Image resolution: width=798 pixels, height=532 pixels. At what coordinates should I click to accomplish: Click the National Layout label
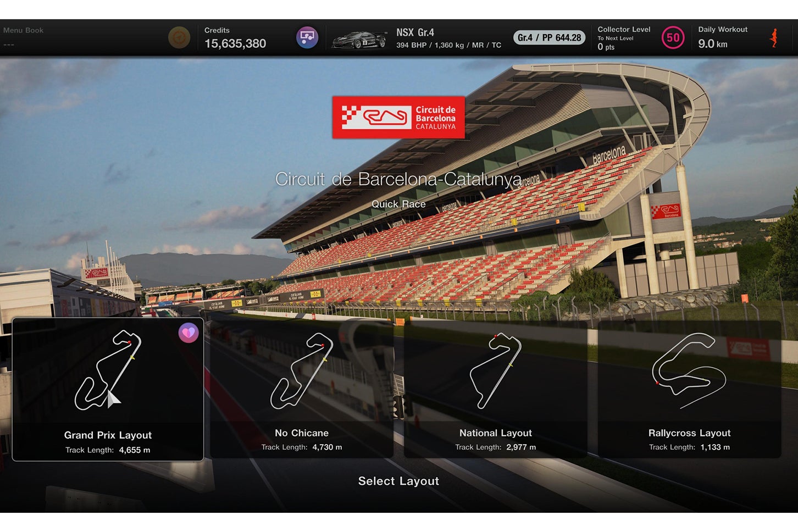496,433
